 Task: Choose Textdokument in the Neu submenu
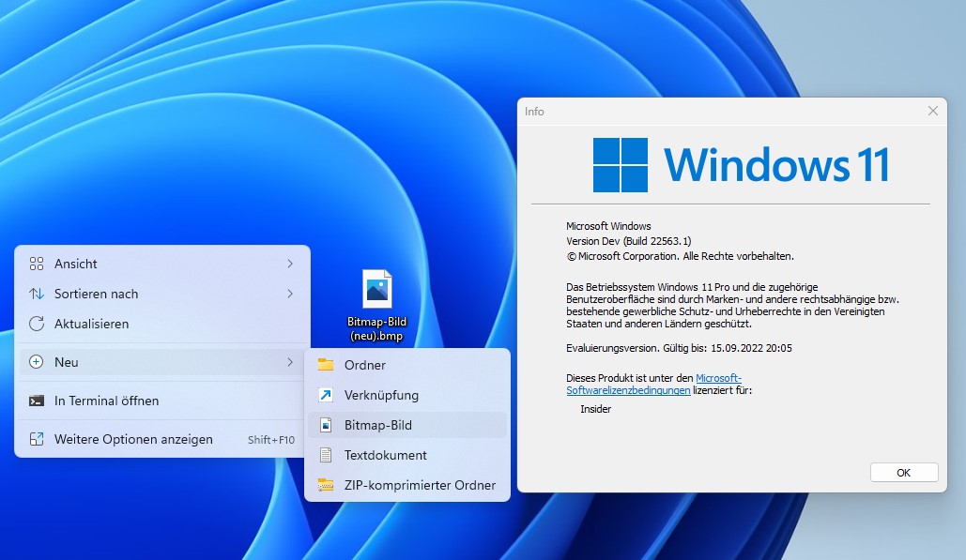[x=407, y=455]
